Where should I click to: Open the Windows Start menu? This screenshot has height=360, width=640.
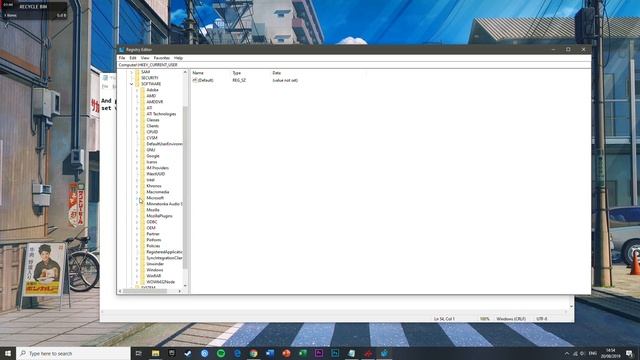[x=8, y=353]
